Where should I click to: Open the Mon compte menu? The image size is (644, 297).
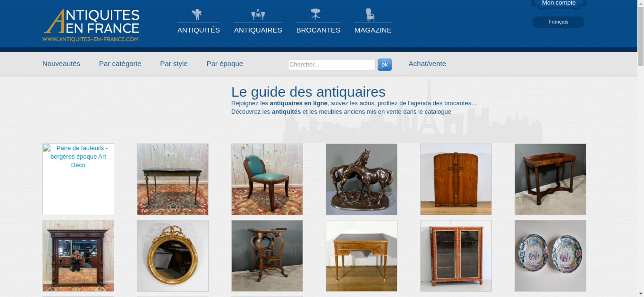click(x=559, y=3)
